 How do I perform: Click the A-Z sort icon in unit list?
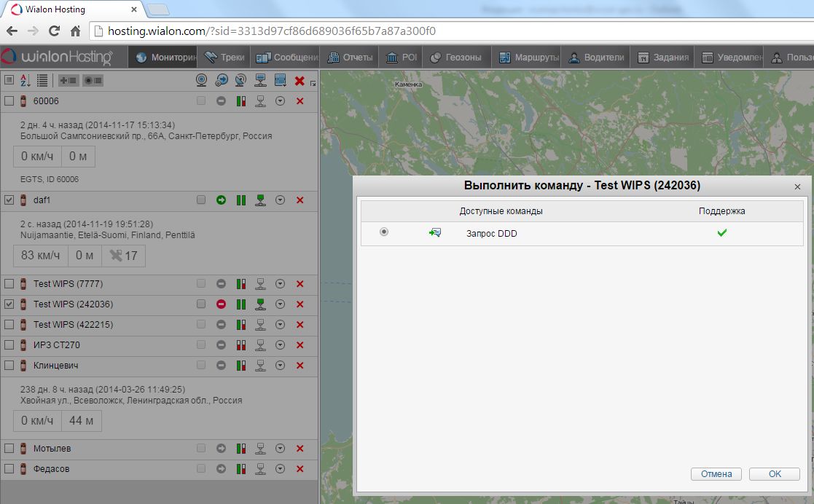coord(26,80)
